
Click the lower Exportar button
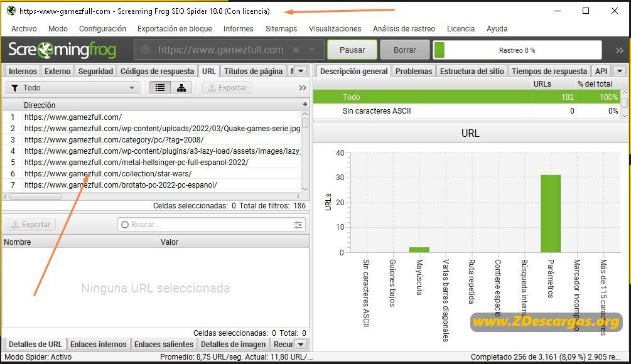click(x=31, y=225)
